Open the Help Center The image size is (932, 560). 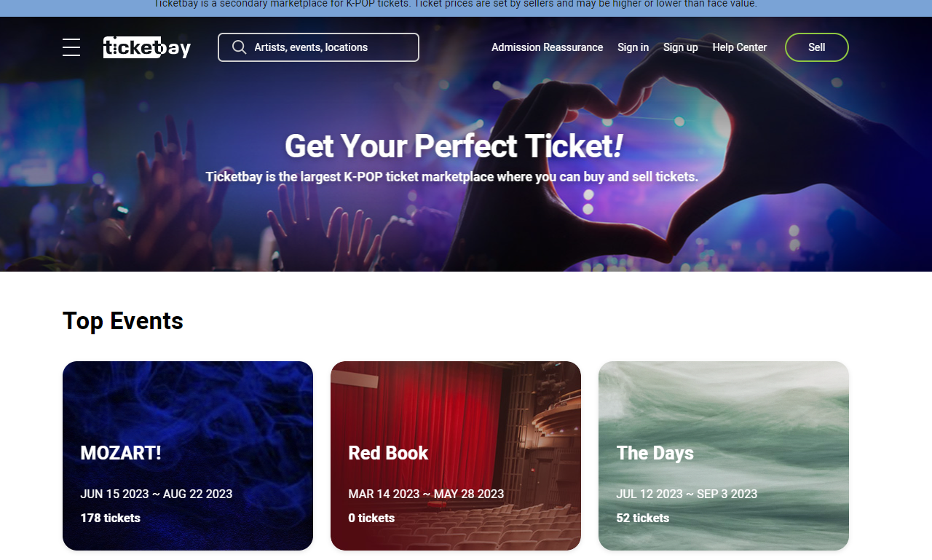[739, 47]
